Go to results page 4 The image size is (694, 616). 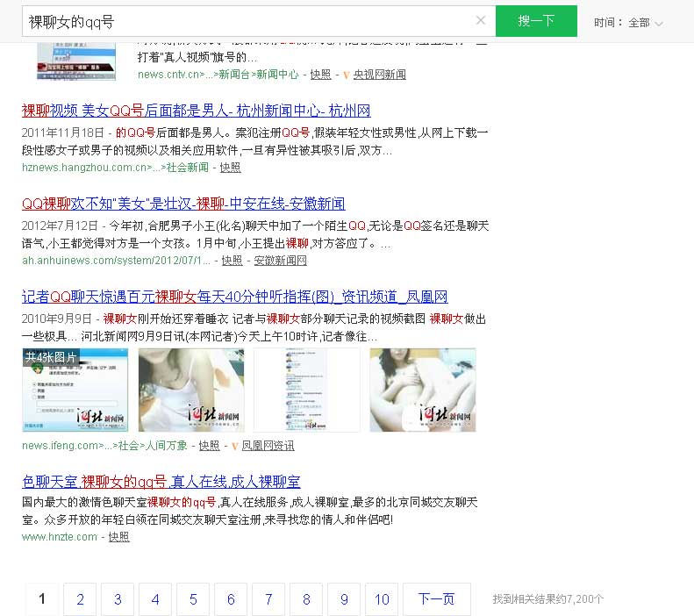click(x=155, y=599)
